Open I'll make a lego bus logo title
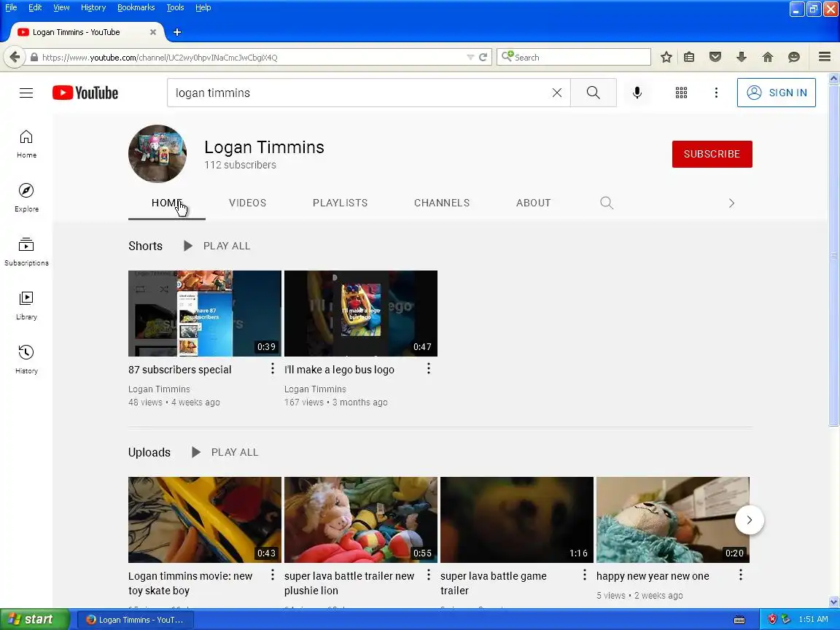840x630 pixels. 339,370
